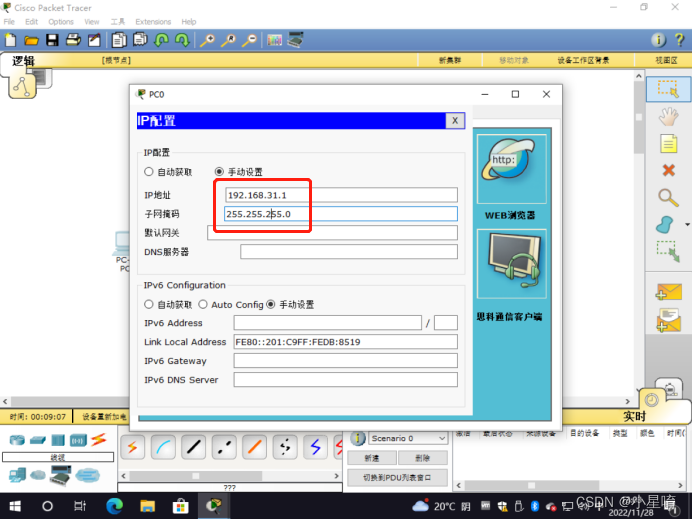This screenshot has height=519, width=692.
Task: Expand the tool options arrow beside polygon
Action: 687,225
